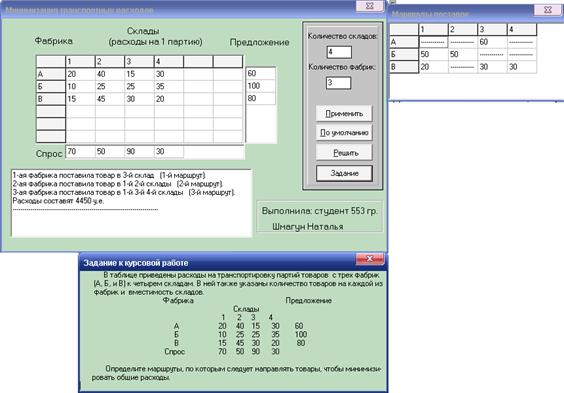Close the Задание к курсовой работе window
Screen dimensions: 564x393
369,259
